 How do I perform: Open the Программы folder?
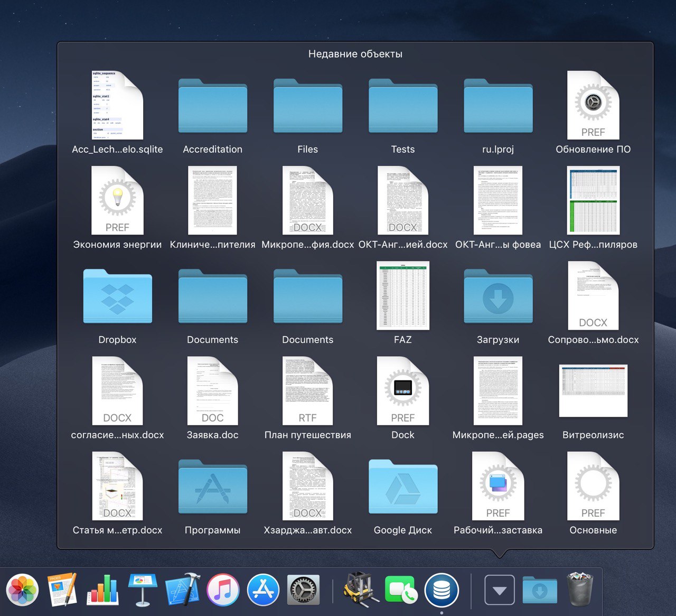click(212, 486)
